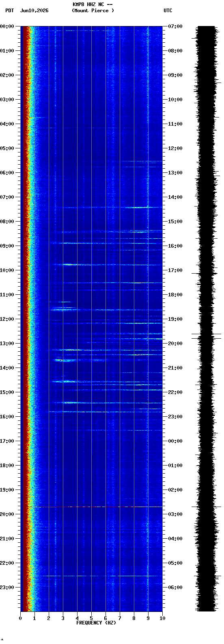Click the 12:00 PDT time label
The width and height of the screenshot is (224, 644).
click(x=7, y=319)
